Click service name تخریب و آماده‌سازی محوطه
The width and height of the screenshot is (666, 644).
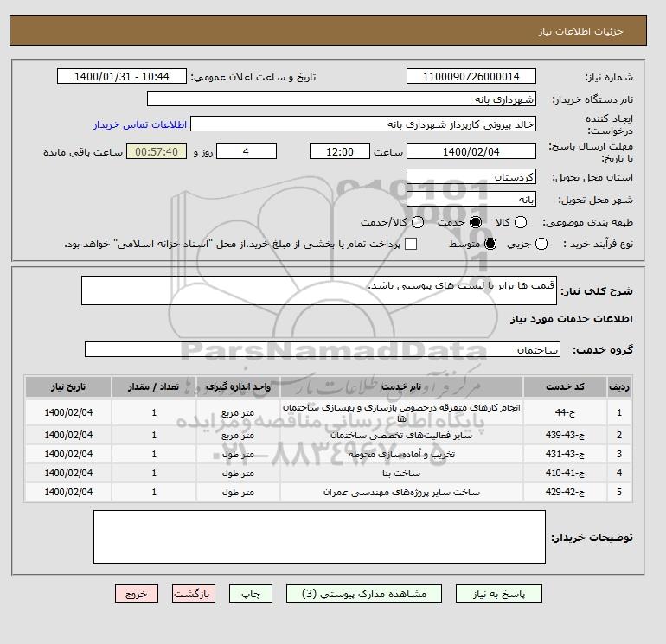[x=401, y=454]
